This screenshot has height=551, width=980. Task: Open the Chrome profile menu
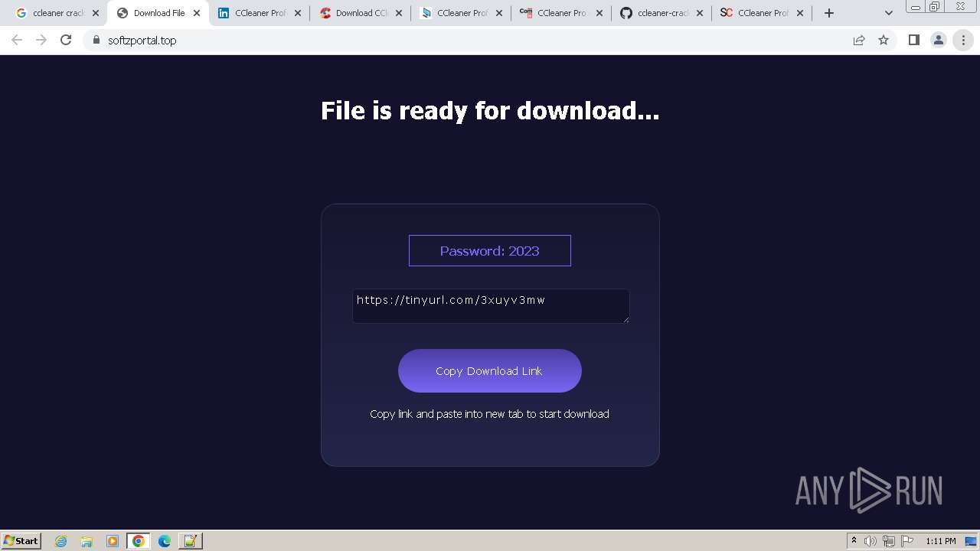pyautogui.click(x=938, y=41)
